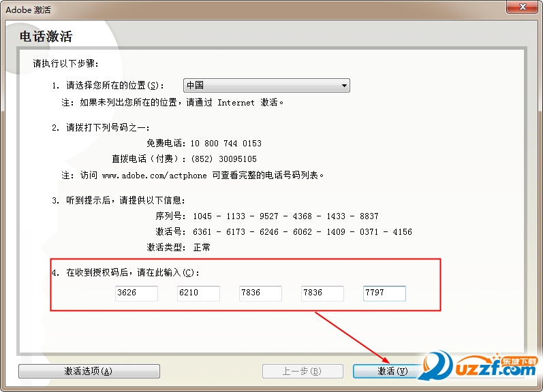Image resolution: width=543 pixels, height=392 pixels.
Task: Click the 请执行以下步骤 instruction text
Action: (66, 63)
